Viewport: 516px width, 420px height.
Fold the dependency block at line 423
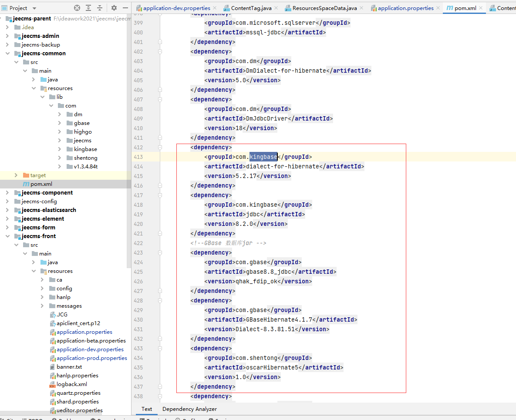pos(160,252)
